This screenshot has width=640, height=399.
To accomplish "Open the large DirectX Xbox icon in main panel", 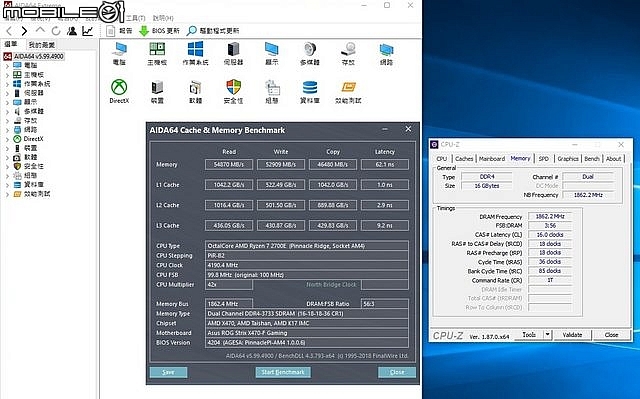I will pyautogui.click(x=119, y=92).
